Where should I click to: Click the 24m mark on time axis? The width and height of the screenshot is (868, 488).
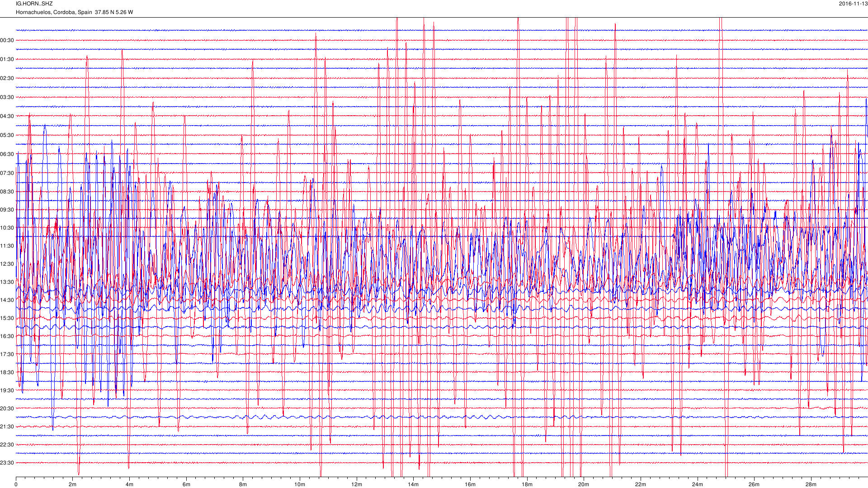[698, 484]
